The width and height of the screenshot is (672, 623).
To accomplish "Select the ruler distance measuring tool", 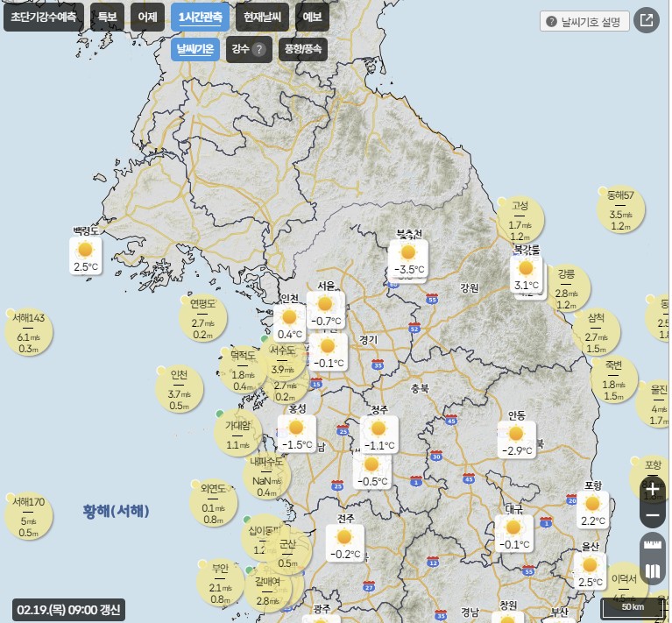I will click(653, 545).
